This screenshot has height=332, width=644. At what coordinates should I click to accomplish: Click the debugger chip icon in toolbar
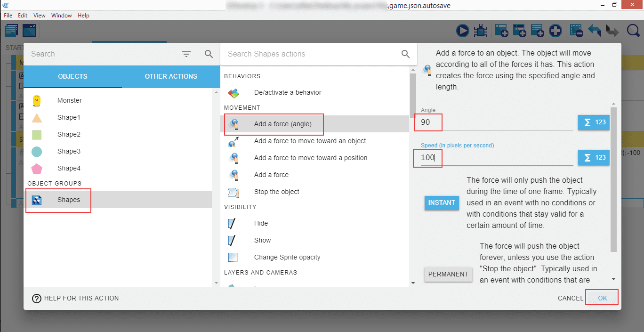480,31
